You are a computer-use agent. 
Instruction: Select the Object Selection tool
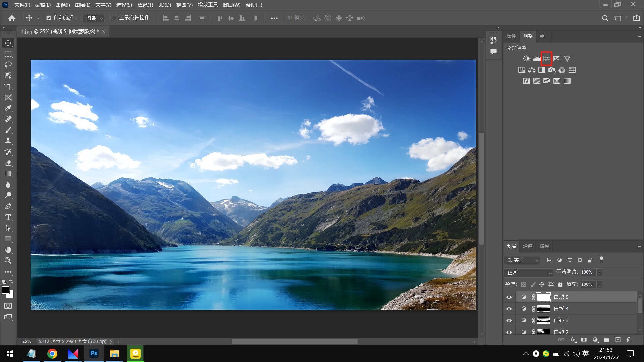tap(8, 76)
